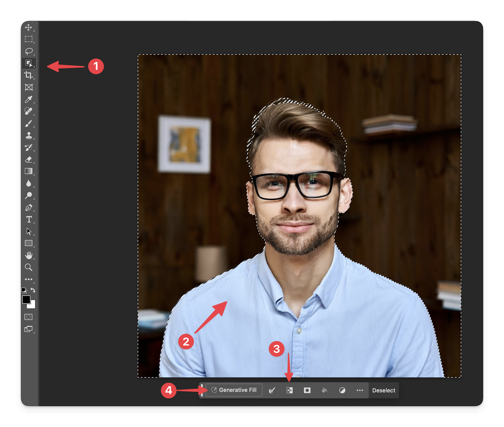Image resolution: width=504 pixels, height=427 pixels.
Task: Create mask from selection in taskbar
Action: (307, 390)
